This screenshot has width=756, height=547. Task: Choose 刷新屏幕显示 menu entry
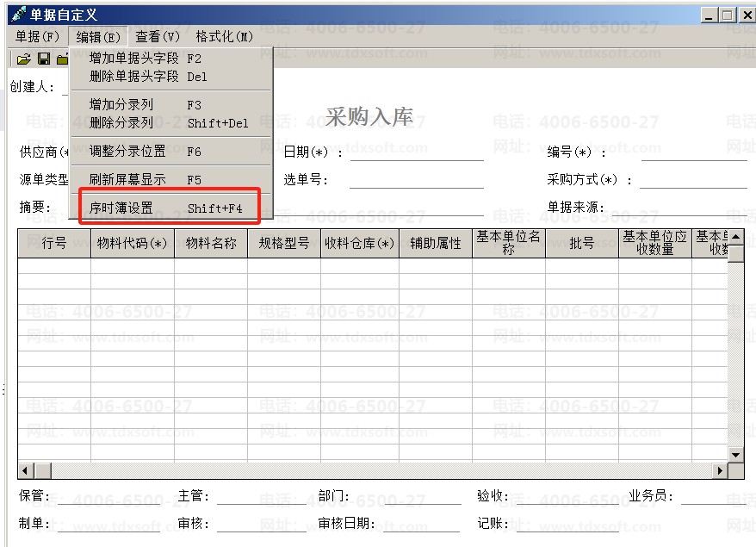tap(171, 180)
